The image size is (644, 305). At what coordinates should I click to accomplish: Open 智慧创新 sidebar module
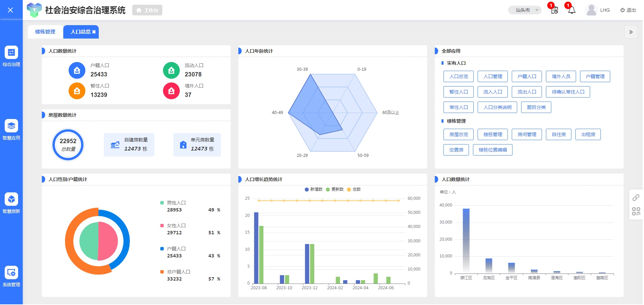coord(11,203)
